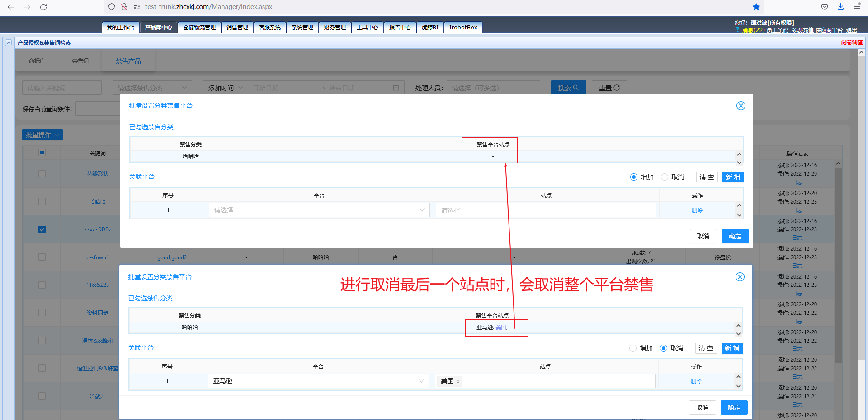Open the 销售管理 menu
Image resolution: width=868 pixels, height=420 pixels.
pos(237,28)
